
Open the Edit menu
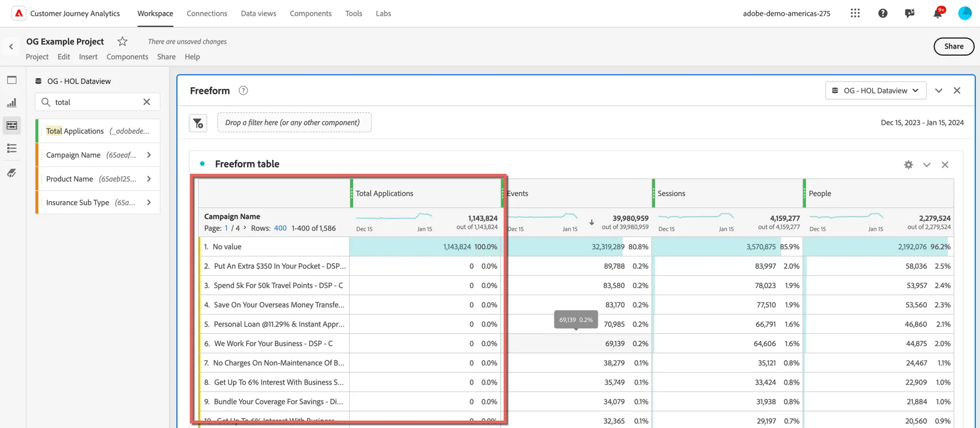(64, 56)
